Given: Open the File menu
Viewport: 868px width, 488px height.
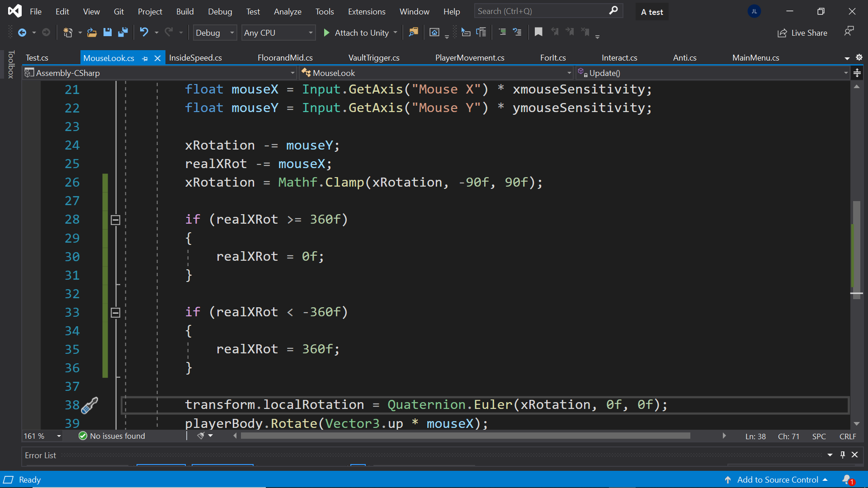Looking at the screenshot, I should point(36,11).
